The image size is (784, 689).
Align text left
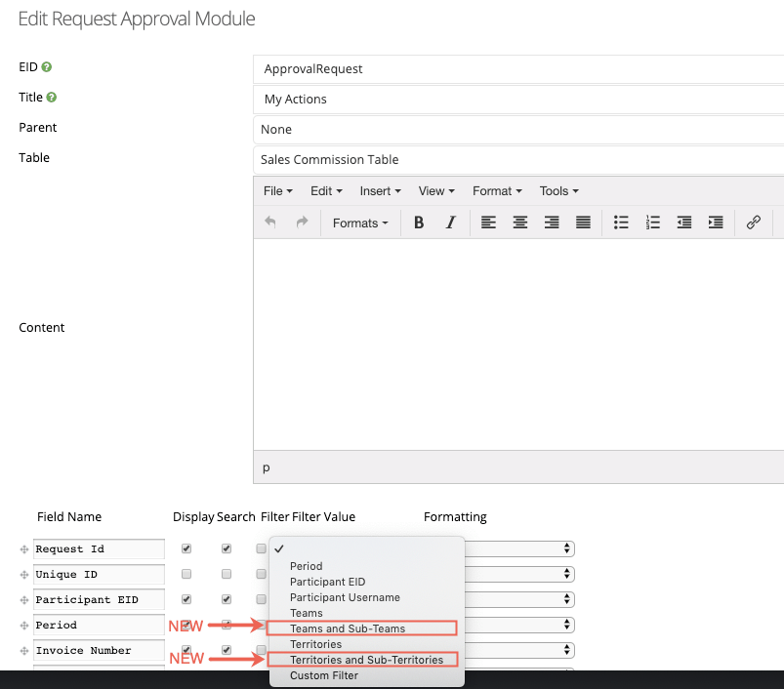pyautogui.click(x=488, y=223)
